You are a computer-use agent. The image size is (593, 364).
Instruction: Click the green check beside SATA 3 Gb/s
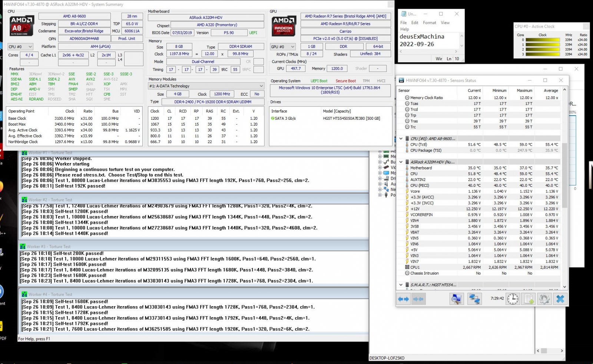tap(273, 118)
